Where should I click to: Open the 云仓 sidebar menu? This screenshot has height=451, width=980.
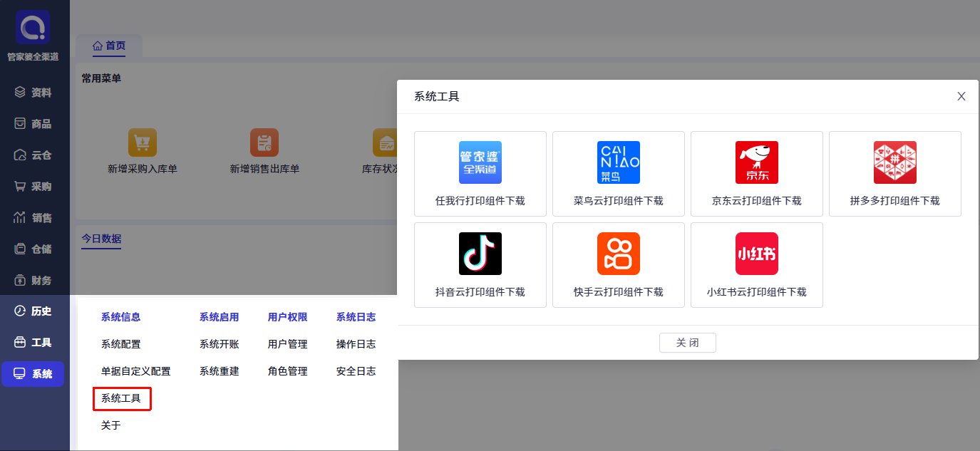(x=33, y=155)
